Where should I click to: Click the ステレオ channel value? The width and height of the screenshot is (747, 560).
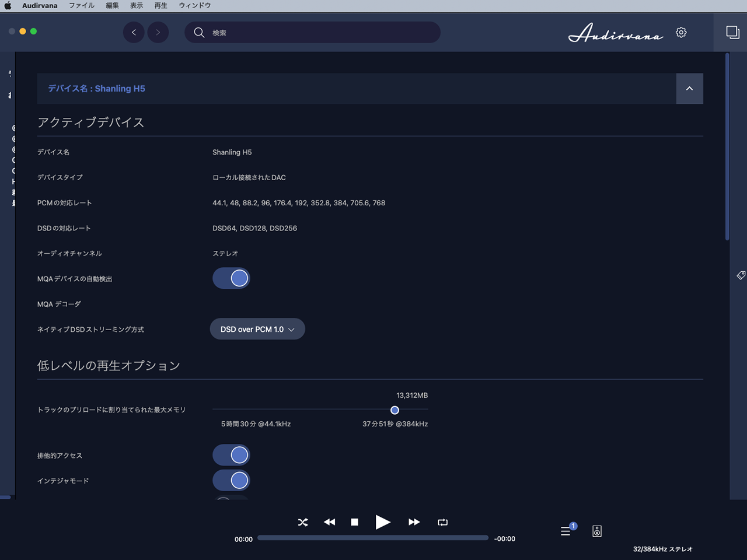tap(225, 254)
